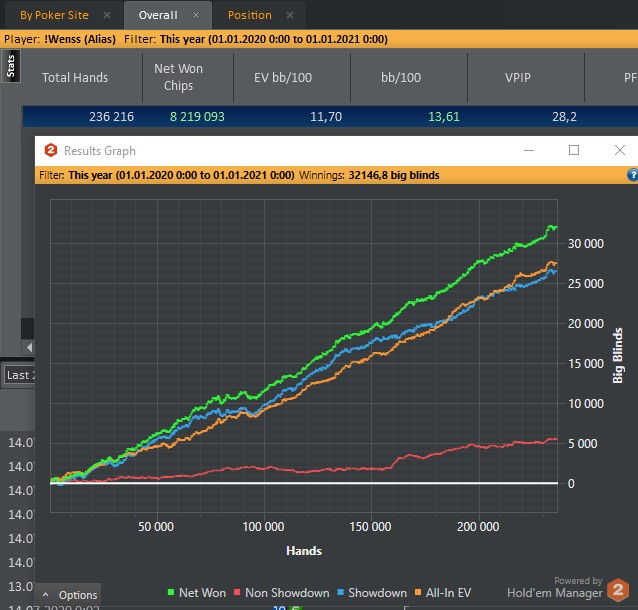Toggle the All-In EV legend entry
The image size is (638, 610).
(x=443, y=593)
